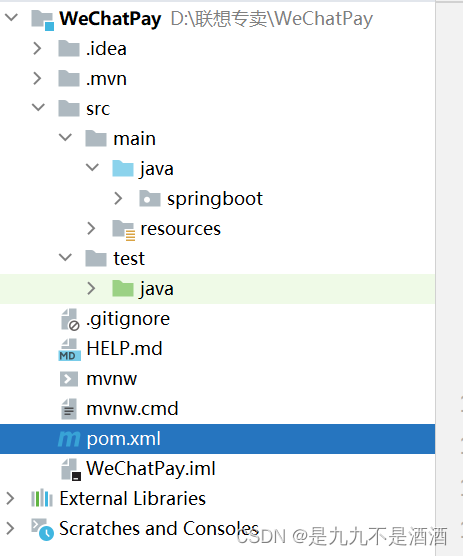Collapse the src folder
Viewport: 463px width, 556px height.
[38, 107]
